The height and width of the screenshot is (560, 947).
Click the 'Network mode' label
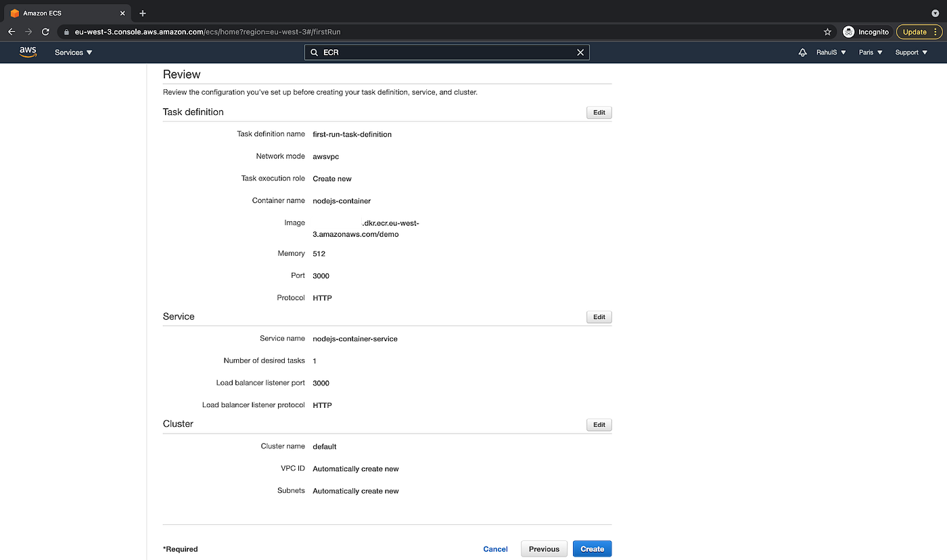point(280,156)
